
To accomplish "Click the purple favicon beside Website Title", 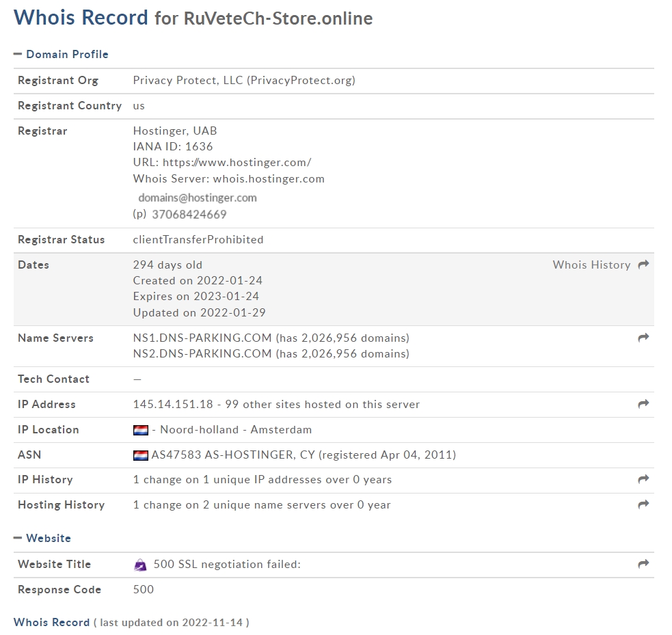I will 140,565.
